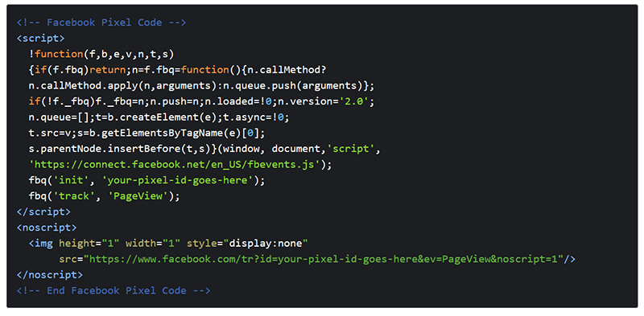Click the src facebook.com/tr URL line
The height and width of the screenshot is (316, 644).
tap(317, 260)
